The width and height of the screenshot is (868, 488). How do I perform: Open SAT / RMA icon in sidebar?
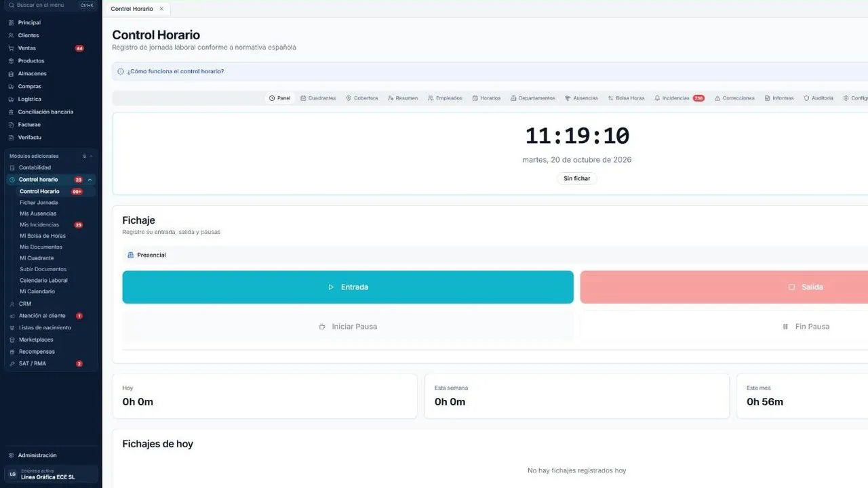(12, 363)
